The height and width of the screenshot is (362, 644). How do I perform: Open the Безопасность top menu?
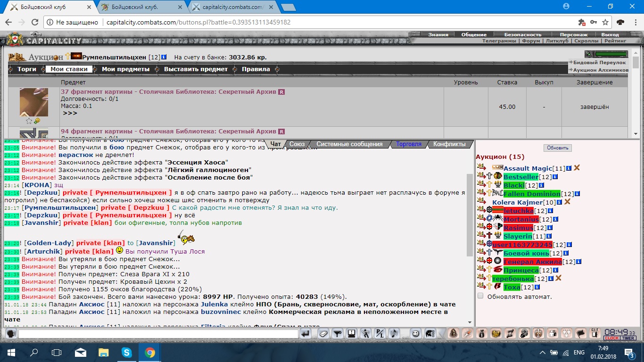523,35
